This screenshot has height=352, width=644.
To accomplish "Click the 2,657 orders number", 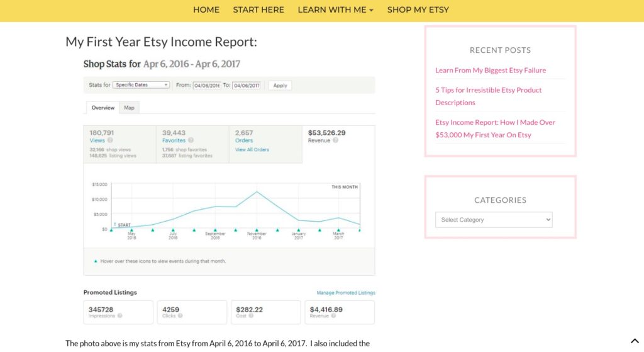I will click(x=244, y=133).
